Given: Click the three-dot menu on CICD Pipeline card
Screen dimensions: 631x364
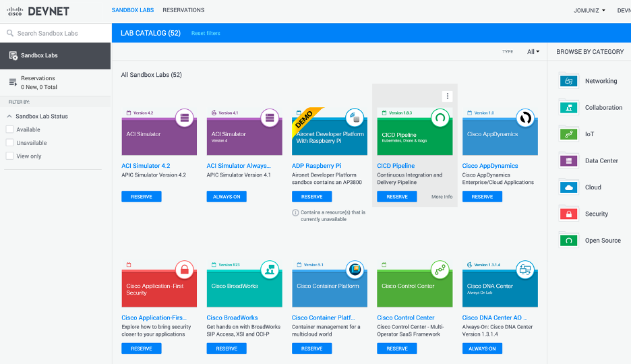Looking at the screenshot, I should (448, 96).
